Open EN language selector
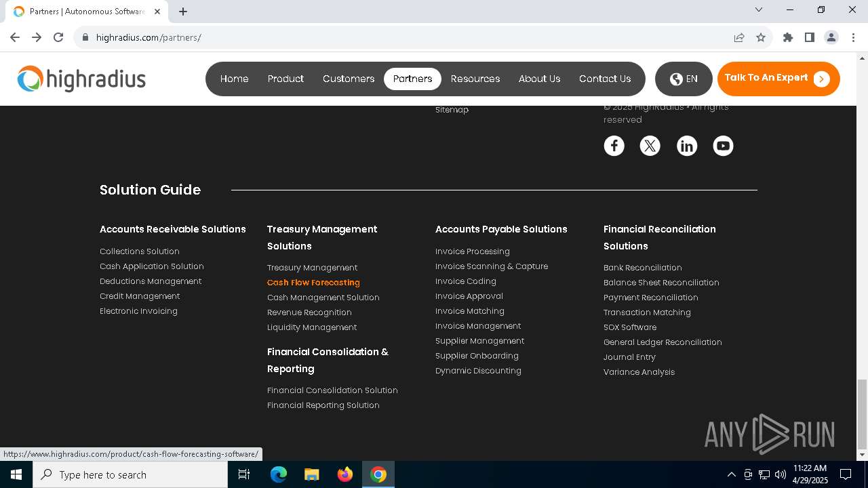Viewport: 868px width, 488px height. point(684,79)
